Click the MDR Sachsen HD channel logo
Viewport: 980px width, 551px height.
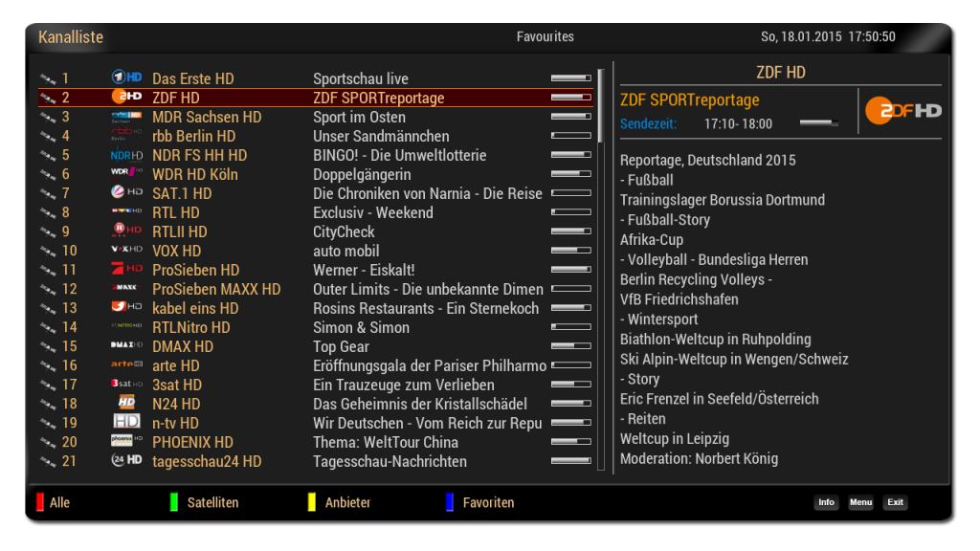coord(126,116)
